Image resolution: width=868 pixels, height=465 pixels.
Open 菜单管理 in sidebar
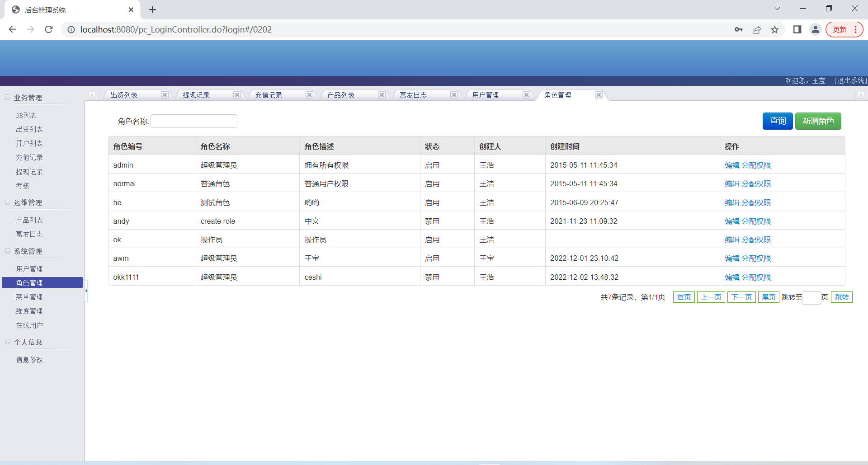(x=29, y=297)
